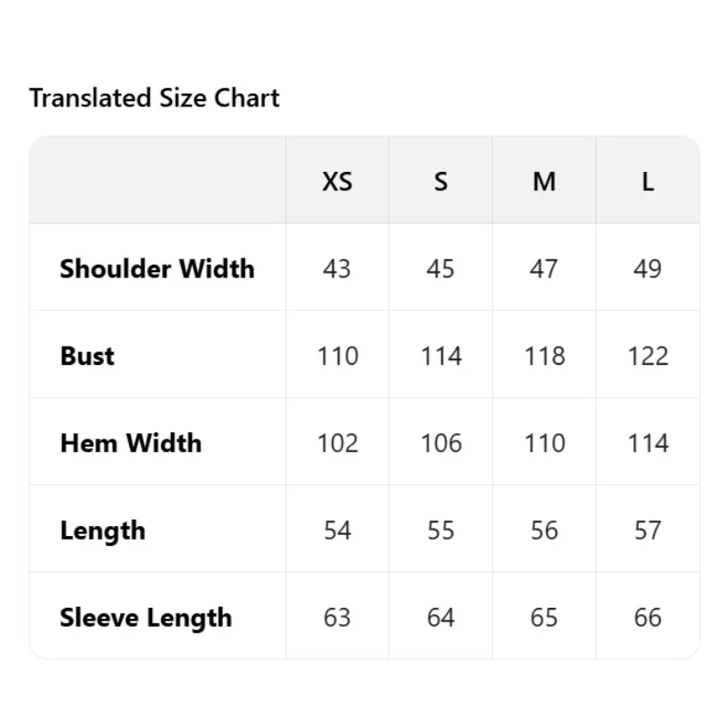Click the L size column header
The image size is (728, 728).
tap(647, 181)
